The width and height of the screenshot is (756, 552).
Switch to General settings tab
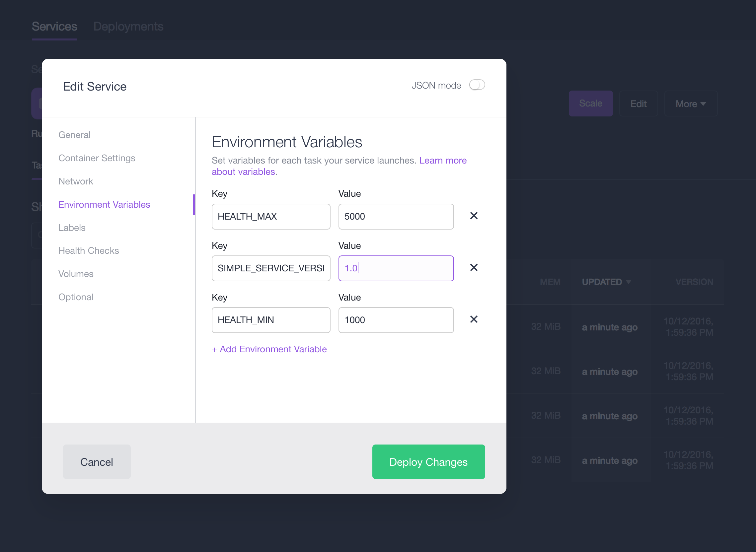tap(75, 135)
